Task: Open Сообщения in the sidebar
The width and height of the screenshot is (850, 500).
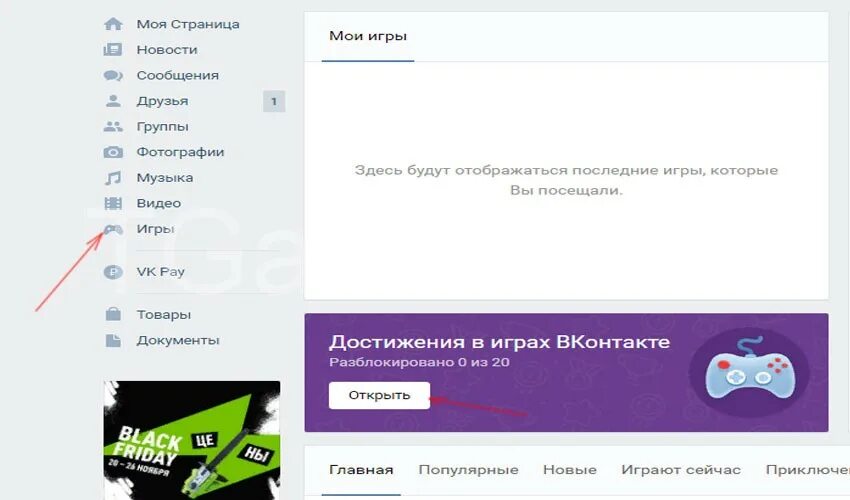Action: coord(178,75)
